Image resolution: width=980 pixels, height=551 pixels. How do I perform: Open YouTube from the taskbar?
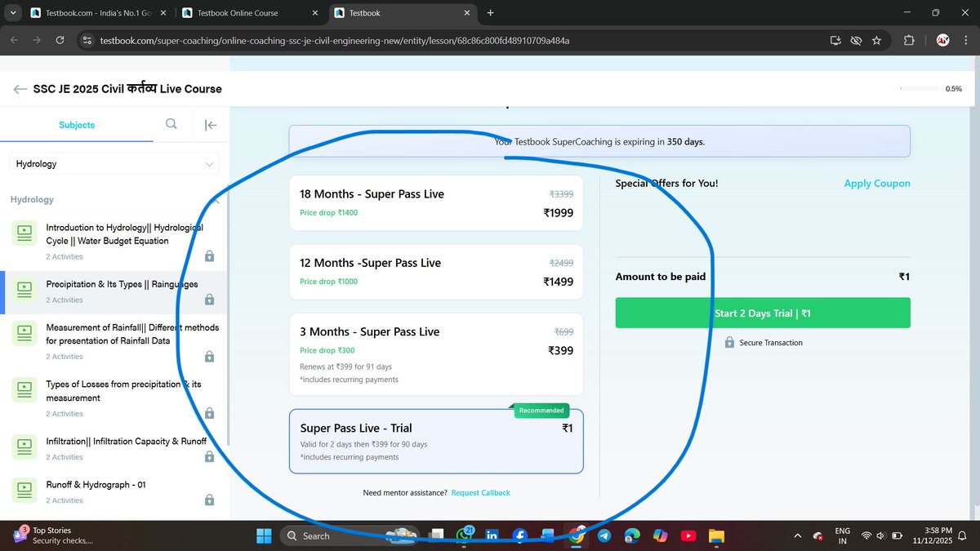point(688,535)
